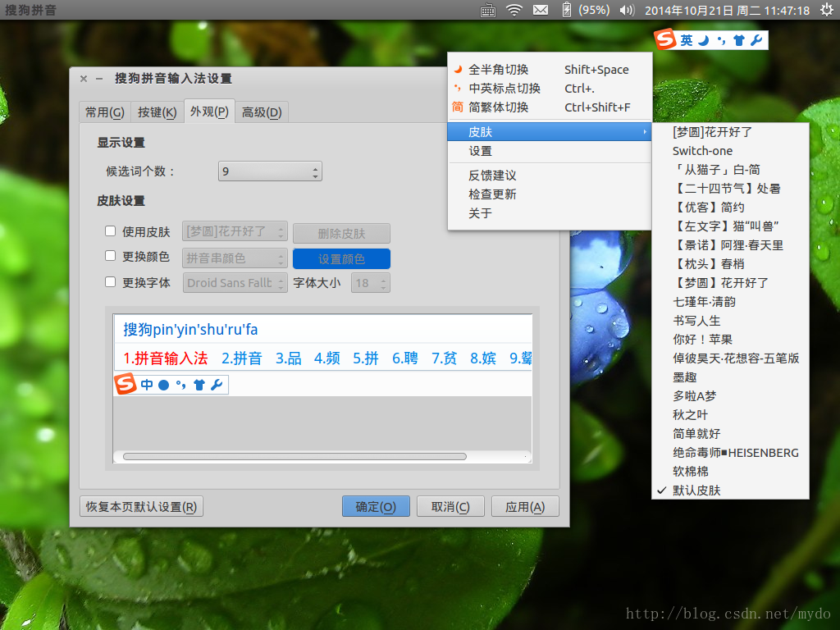
Task: Open keyboard input indicator in top panel
Action: pos(488,10)
